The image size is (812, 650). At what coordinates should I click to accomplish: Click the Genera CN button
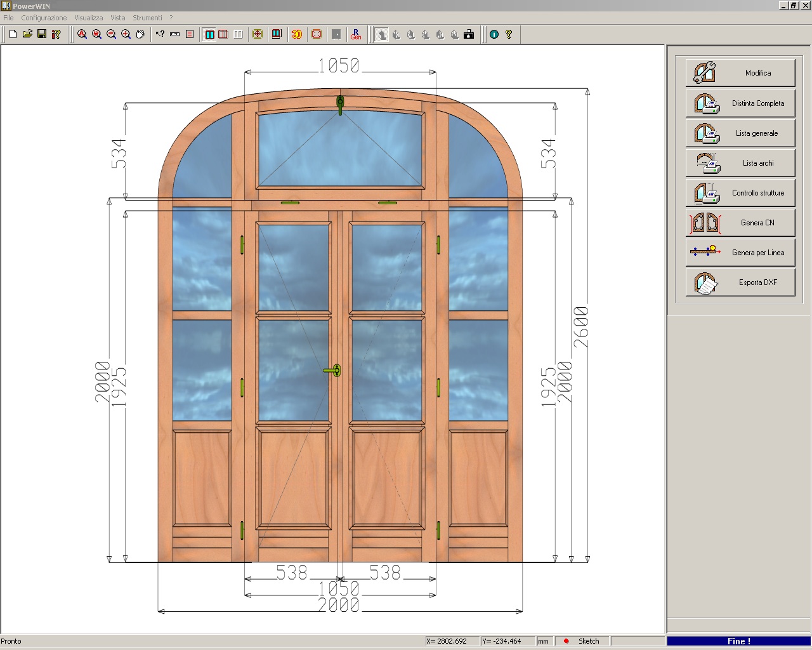[740, 223]
